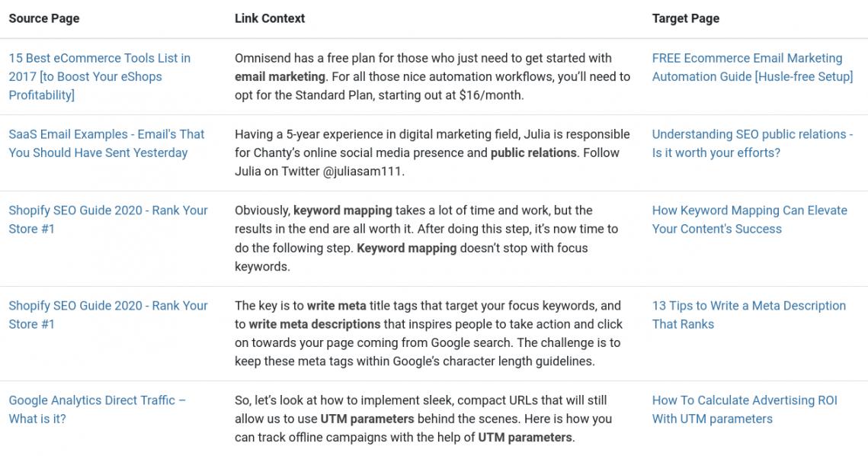868x456 pixels.
Task: Click the Link Context column header
Action: click(x=270, y=18)
